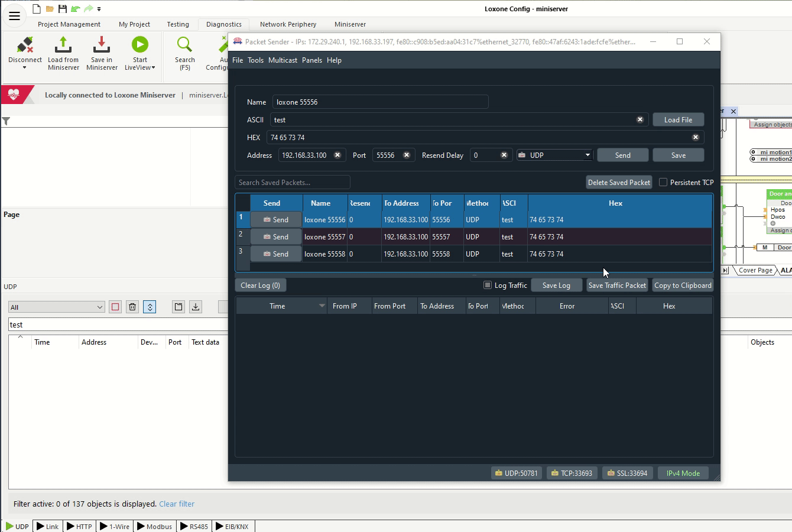Clear the UDP monitor with the trash icon
The height and width of the screenshot is (532, 792).
[132, 307]
